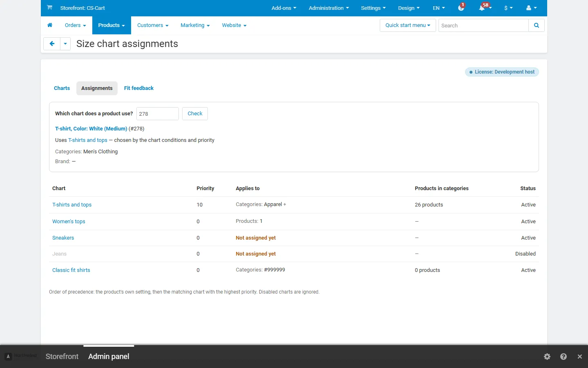Viewport: 588px width, 368px height.
Task: Open the EN language selector
Action: click(x=439, y=8)
